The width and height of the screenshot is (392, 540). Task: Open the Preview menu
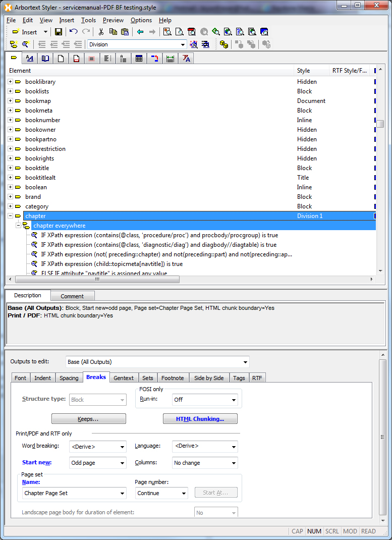pos(113,20)
